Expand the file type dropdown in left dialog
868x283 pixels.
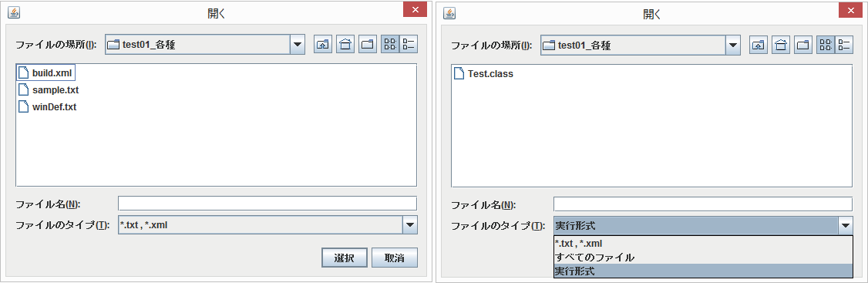(409, 225)
